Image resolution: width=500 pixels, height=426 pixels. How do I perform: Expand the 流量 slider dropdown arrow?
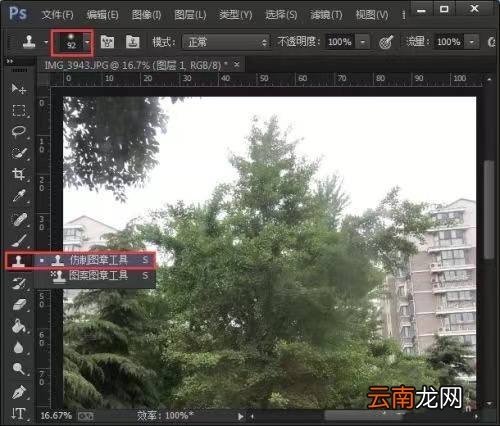point(472,42)
